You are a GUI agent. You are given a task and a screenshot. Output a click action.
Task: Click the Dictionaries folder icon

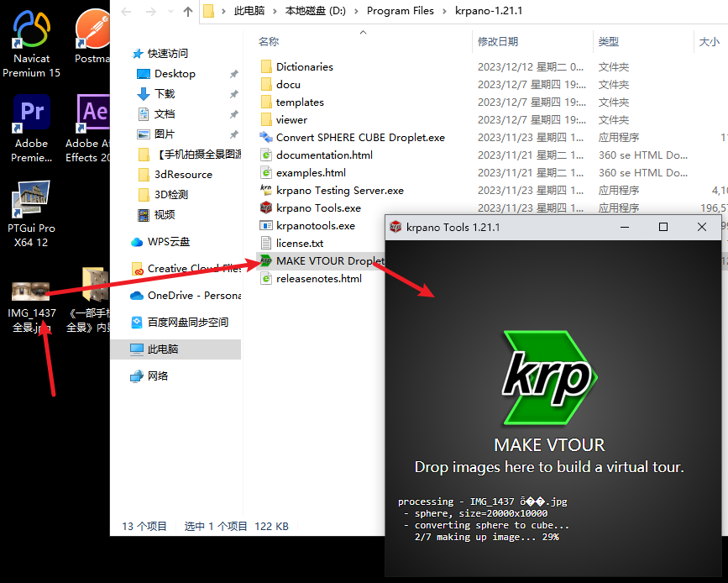[x=266, y=67]
